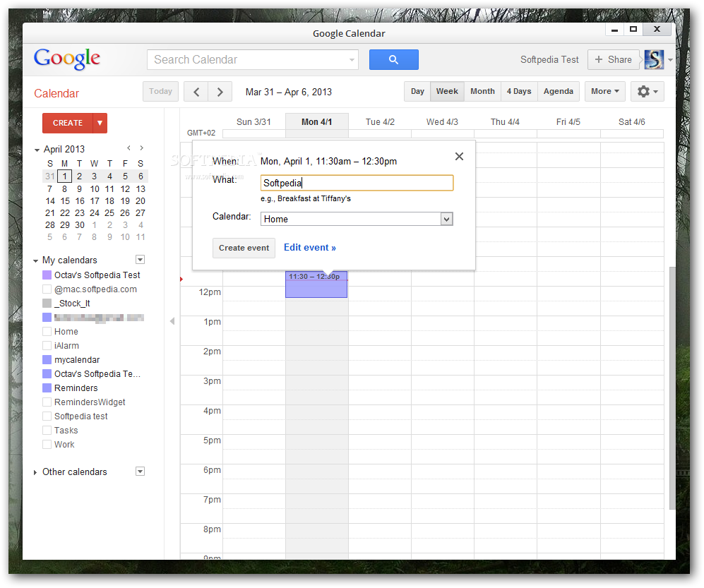Toggle iAlarm calendar visibility
Viewport: 704px width, 588px height.
click(x=47, y=346)
